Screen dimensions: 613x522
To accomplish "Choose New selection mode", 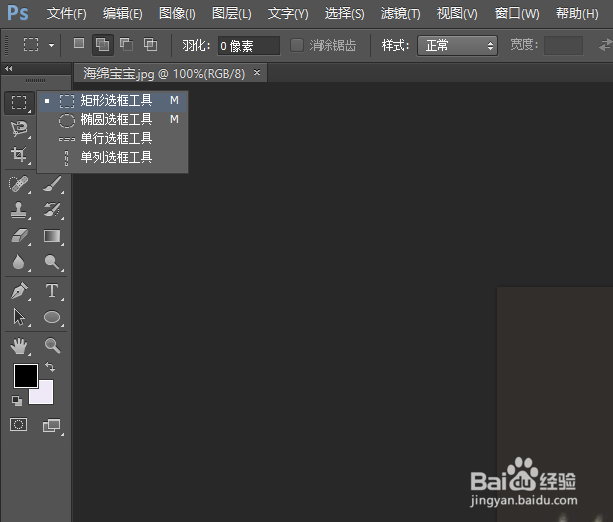I will tap(79, 43).
